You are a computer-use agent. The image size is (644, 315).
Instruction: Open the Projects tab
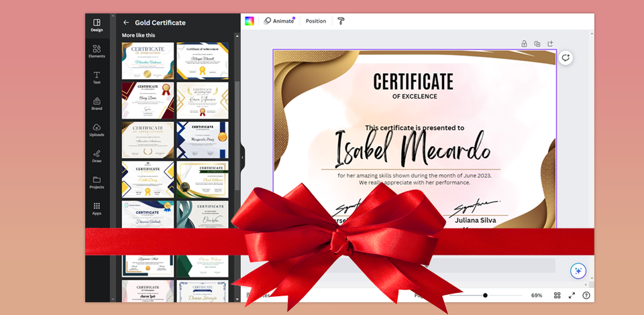(x=97, y=182)
